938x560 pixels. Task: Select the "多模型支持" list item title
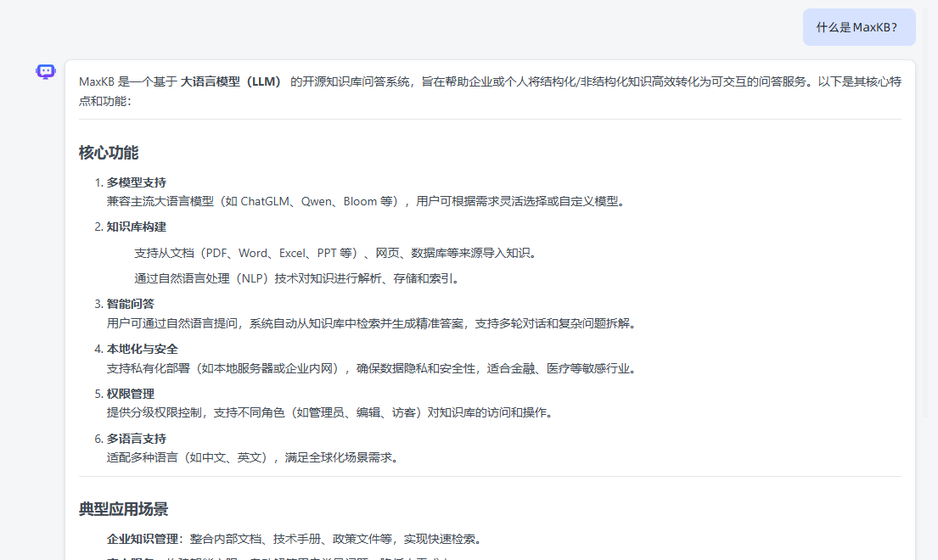137,182
